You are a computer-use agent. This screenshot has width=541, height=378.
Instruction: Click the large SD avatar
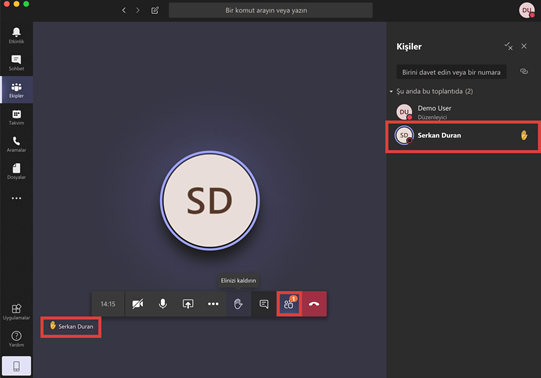point(210,200)
